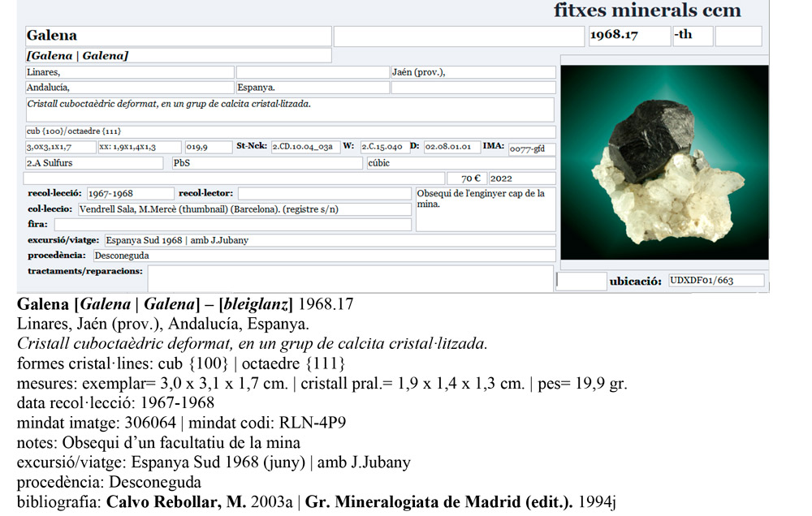Screen dimensions: 812x516
Task: Click the W code field 2.C.15.040
Action: point(384,148)
